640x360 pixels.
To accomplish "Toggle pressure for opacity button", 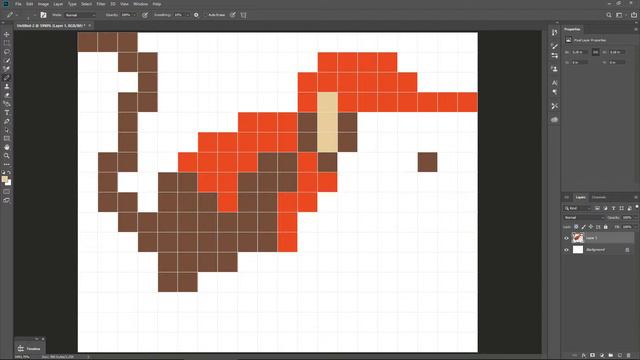I will 145,15.
